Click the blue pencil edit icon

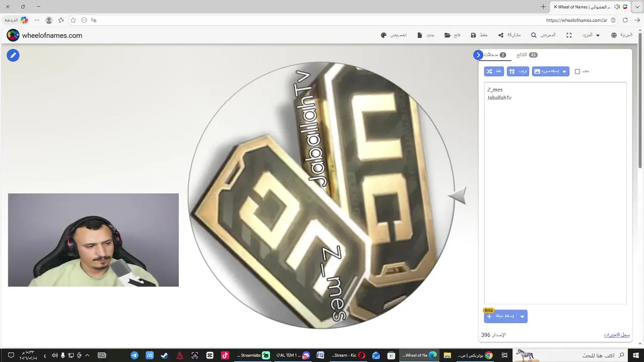[x=13, y=55]
